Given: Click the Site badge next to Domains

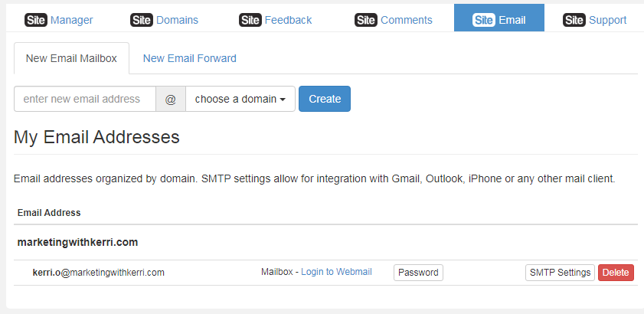Looking at the screenshot, I should point(142,20).
